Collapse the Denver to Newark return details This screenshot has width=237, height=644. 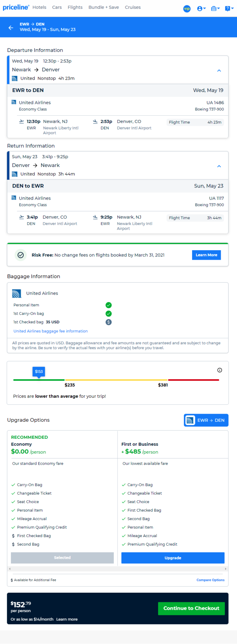(219, 166)
